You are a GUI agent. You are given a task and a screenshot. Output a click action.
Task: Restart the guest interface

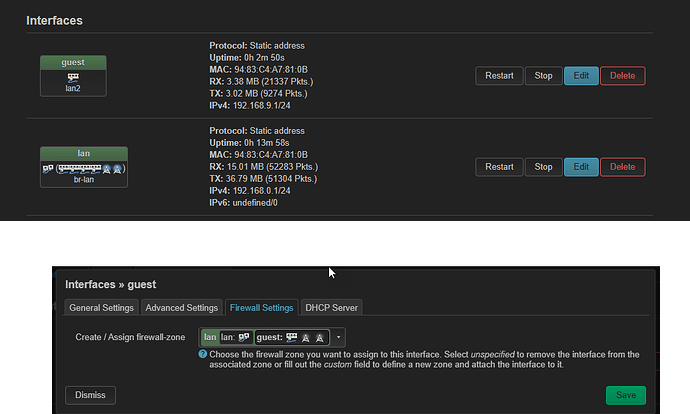point(499,76)
